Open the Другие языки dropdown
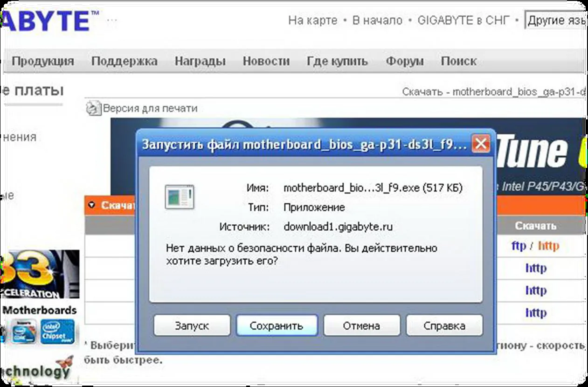 [556, 21]
